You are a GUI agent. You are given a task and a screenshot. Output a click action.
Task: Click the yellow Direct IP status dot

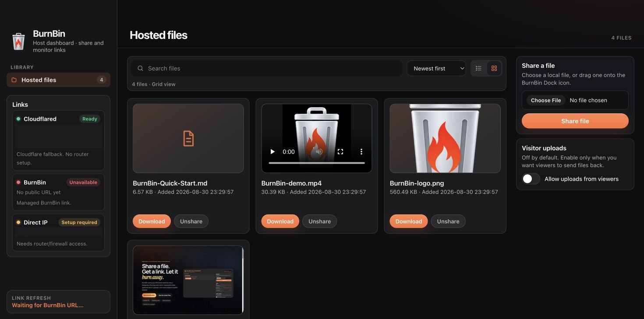18,222
